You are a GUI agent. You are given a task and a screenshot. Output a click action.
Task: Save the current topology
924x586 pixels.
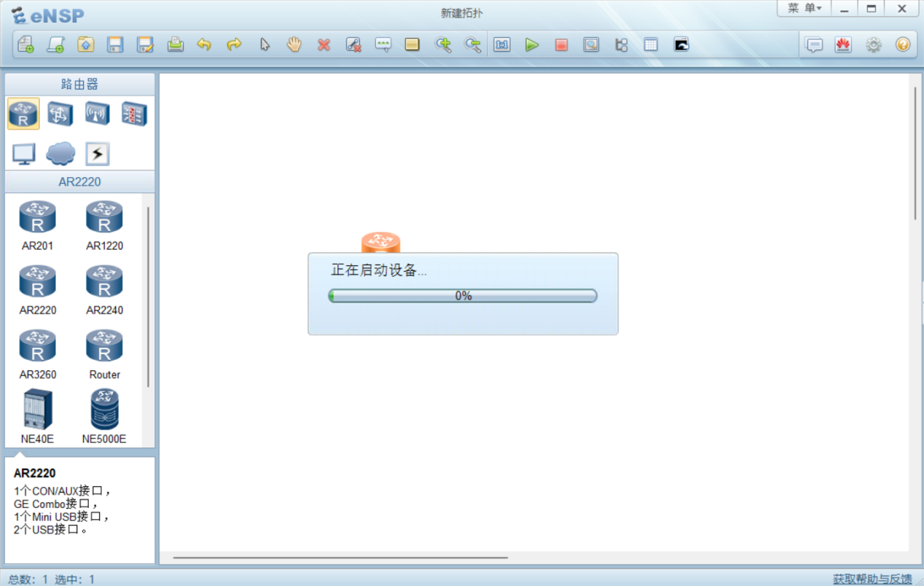tap(115, 44)
